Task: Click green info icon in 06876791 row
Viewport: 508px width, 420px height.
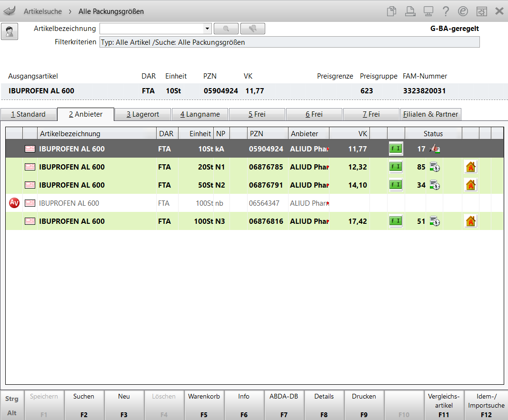Action: [x=396, y=185]
